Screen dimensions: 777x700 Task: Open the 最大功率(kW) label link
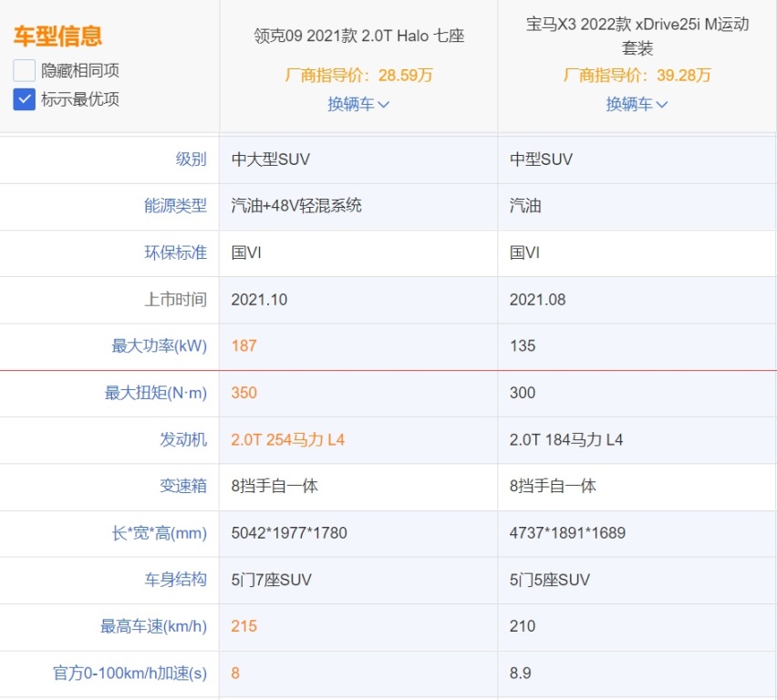pyautogui.click(x=159, y=345)
